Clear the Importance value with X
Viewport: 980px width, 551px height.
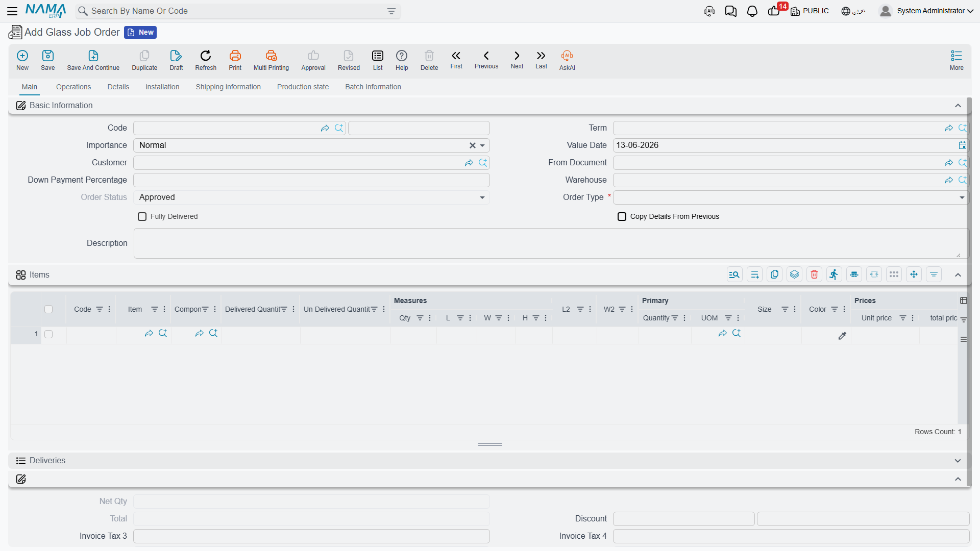[472, 145]
